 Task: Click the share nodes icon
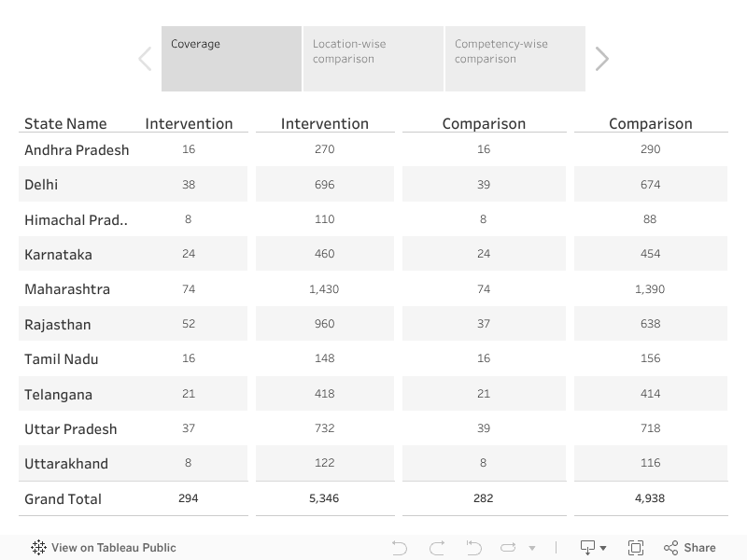670,548
